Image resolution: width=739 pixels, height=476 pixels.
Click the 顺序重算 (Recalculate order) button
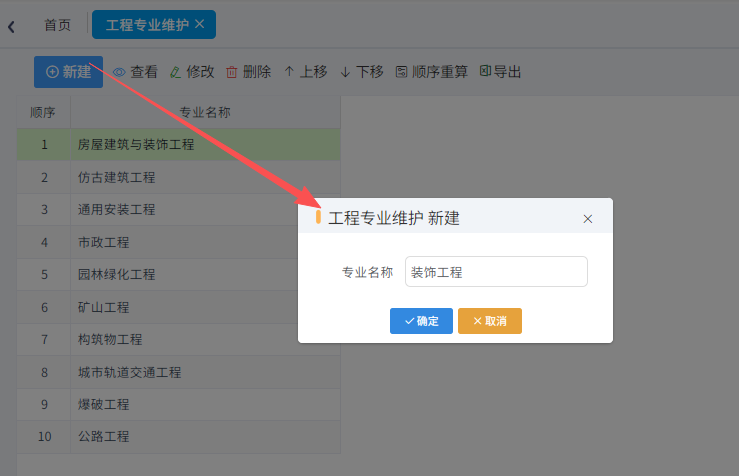(x=432, y=72)
